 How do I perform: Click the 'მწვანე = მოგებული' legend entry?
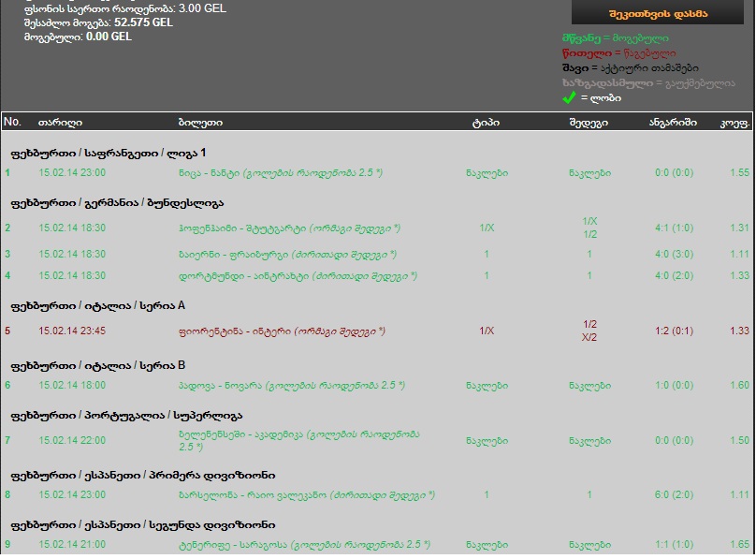pyautogui.click(x=616, y=38)
